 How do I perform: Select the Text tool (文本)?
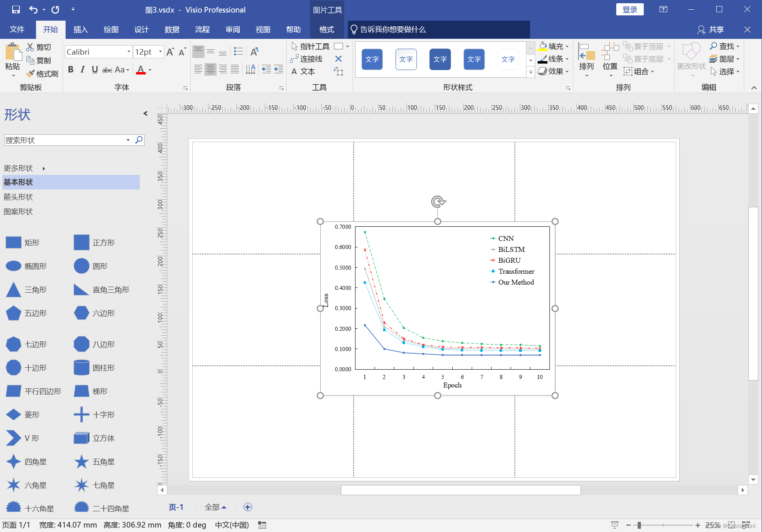click(303, 72)
